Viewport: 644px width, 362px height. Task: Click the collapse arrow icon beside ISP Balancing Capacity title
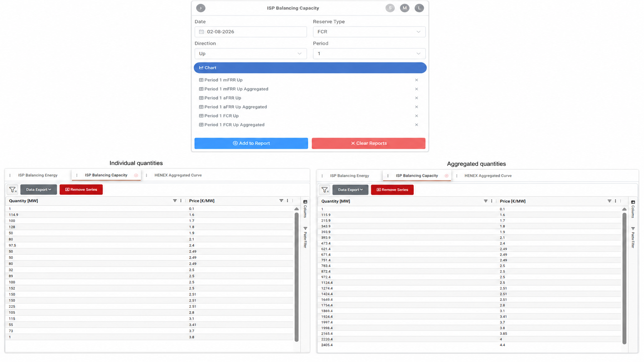pos(201,8)
